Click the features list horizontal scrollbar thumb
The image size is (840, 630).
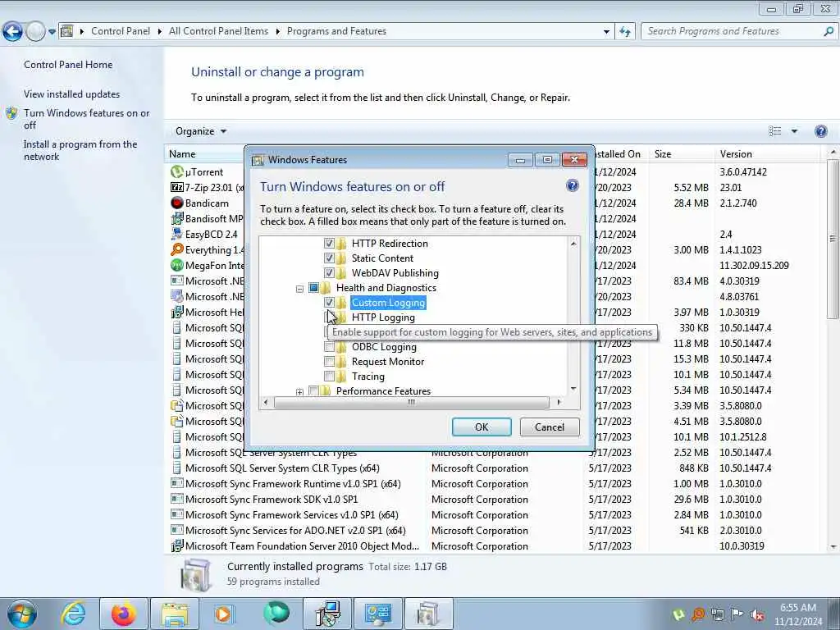[412, 402]
